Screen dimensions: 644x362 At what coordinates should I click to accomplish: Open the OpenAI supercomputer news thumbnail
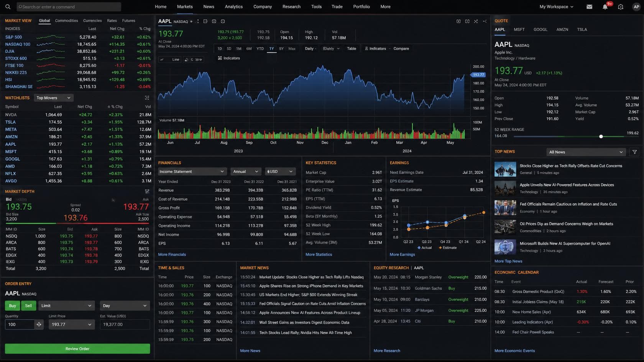pos(505,247)
